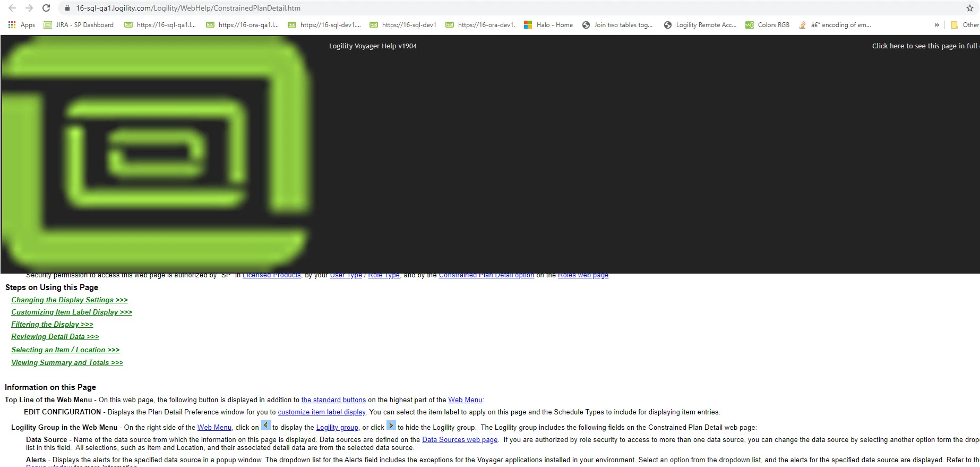Open the https://16-sql-dev1... bookmark with ellipsis

click(324, 25)
